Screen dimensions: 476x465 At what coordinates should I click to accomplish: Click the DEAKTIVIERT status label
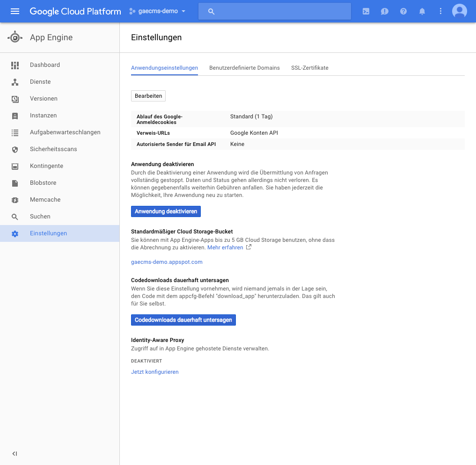146,361
